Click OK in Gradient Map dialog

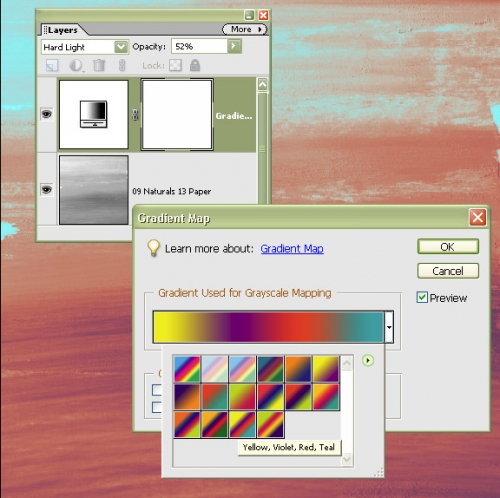(448, 247)
